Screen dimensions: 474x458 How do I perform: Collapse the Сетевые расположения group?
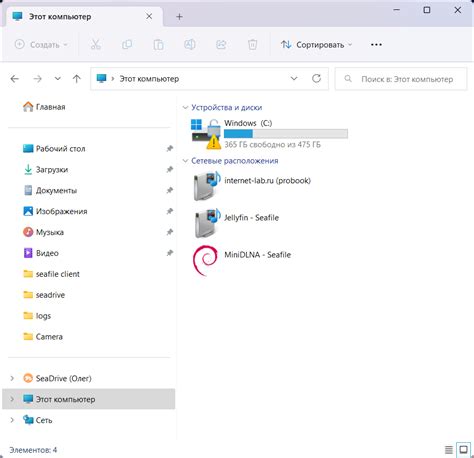tap(185, 161)
